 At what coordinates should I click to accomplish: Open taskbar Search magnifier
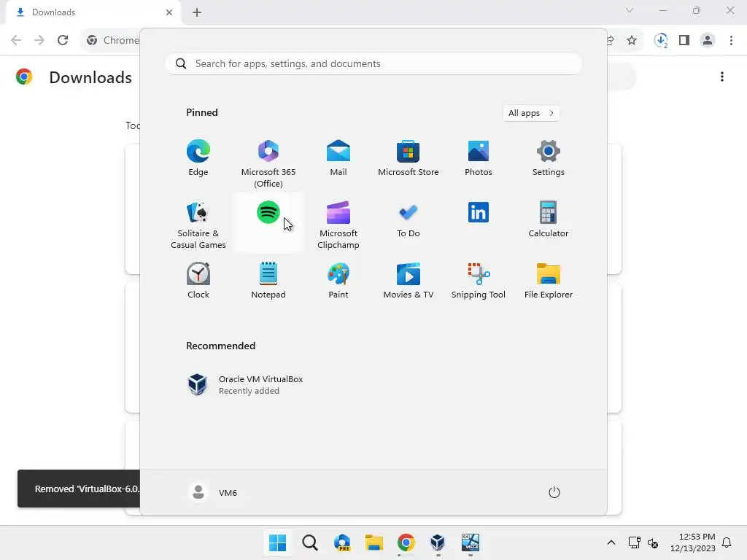click(309, 542)
